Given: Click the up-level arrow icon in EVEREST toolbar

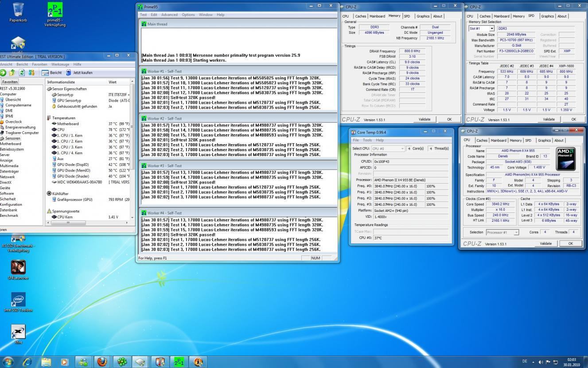Looking at the screenshot, I should point(12,73).
